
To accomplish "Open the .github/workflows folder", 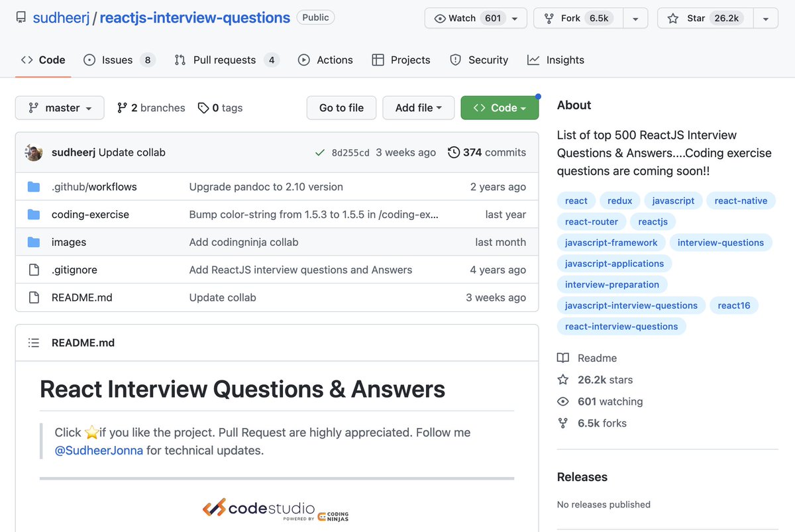I will click(x=94, y=187).
